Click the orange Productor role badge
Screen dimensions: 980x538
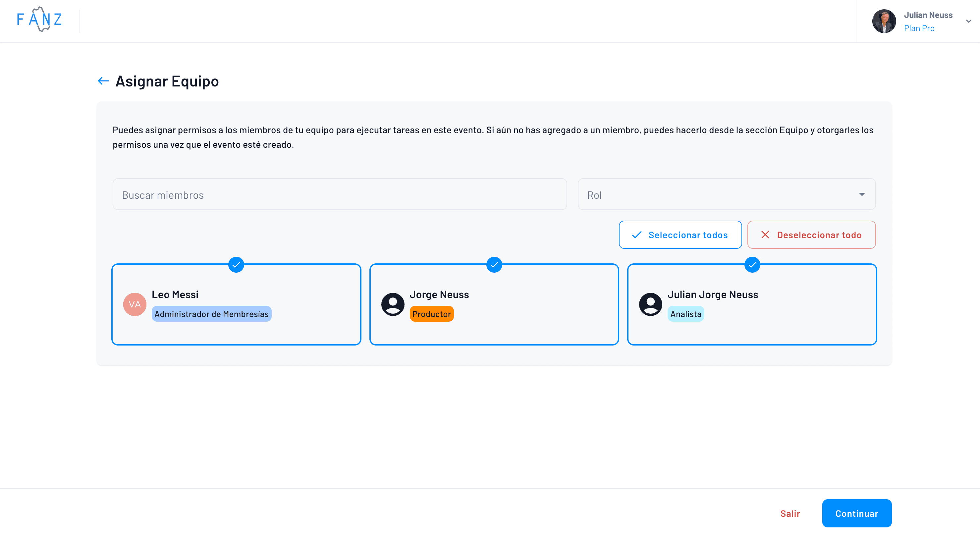point(431,314)
